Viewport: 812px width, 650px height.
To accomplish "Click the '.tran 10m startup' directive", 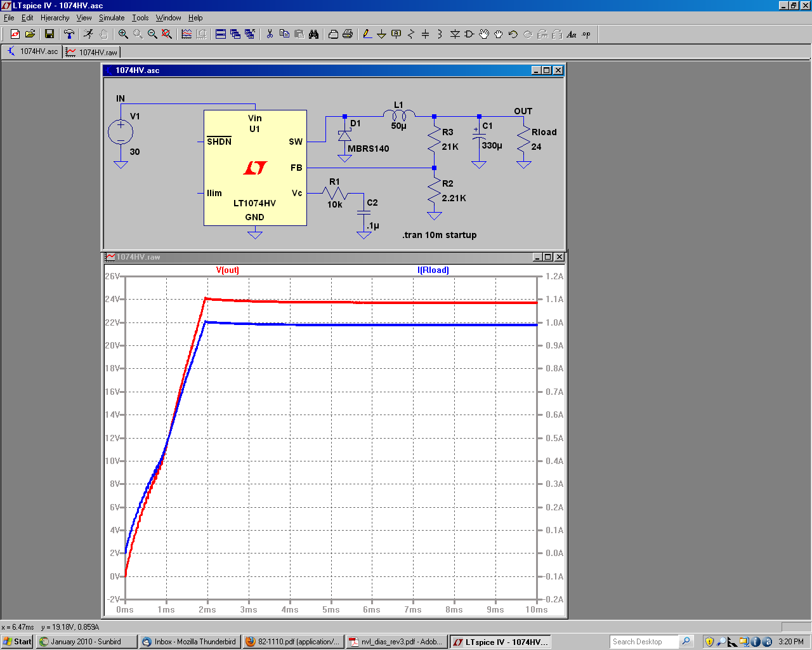I will point(439,235).
